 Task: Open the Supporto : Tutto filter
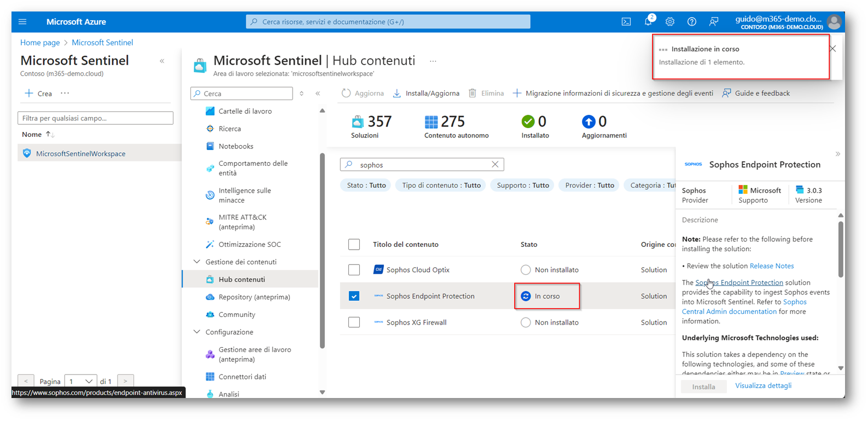point(523,185)
